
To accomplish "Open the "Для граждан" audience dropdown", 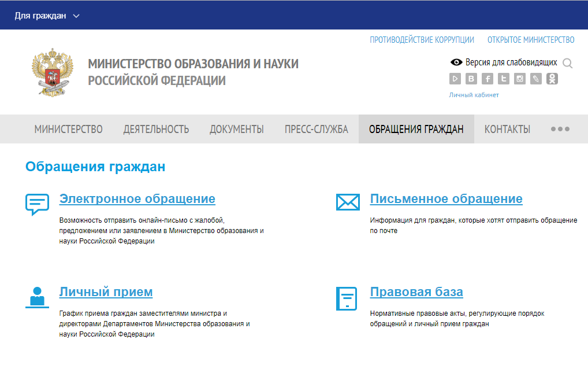I will coord(47,16).
